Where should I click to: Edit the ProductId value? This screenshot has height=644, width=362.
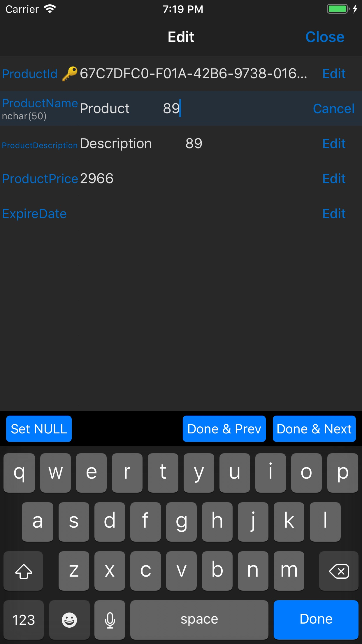point(334,73)
